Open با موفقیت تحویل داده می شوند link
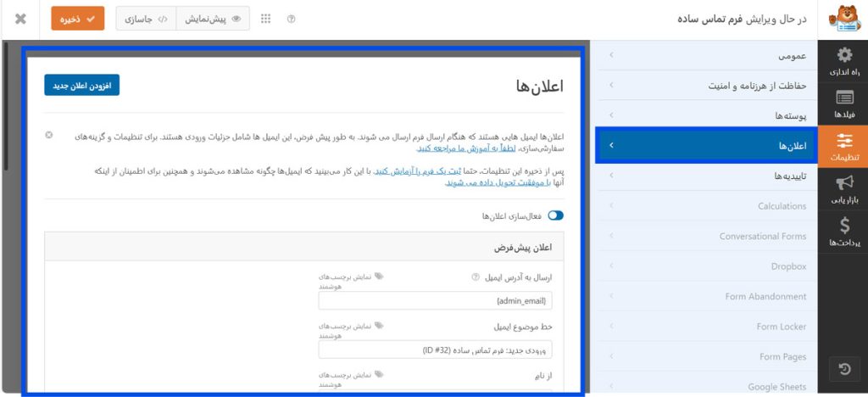This screenshot has height=397, width=868. pos(497,182)
